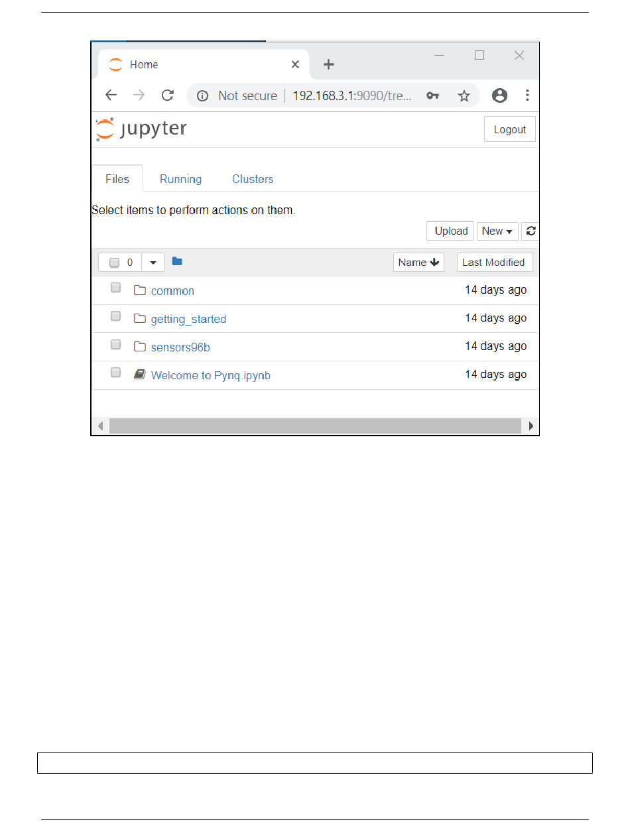Click the scrollbar left arrow
This screenshot has height=840, width=630.
click(x=100, y=426)
